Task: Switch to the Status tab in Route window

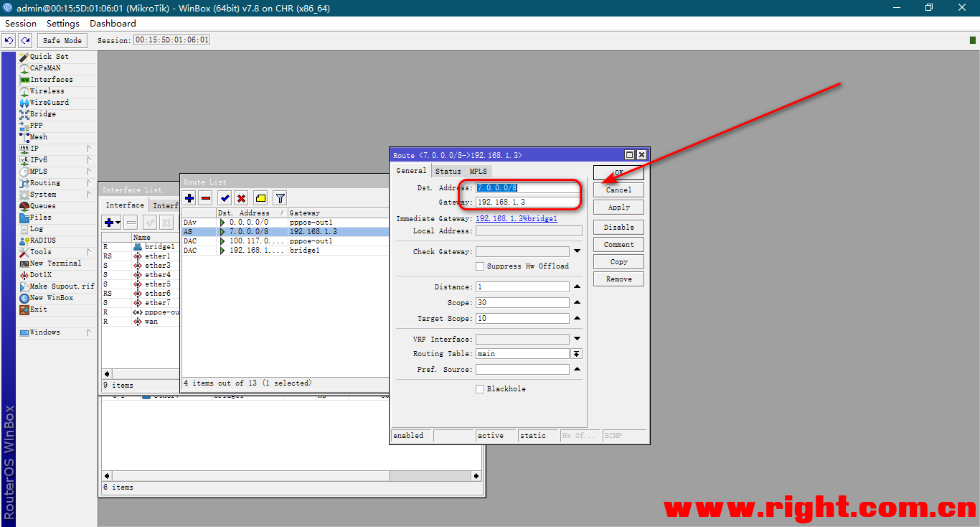Action: click(448, 172)
